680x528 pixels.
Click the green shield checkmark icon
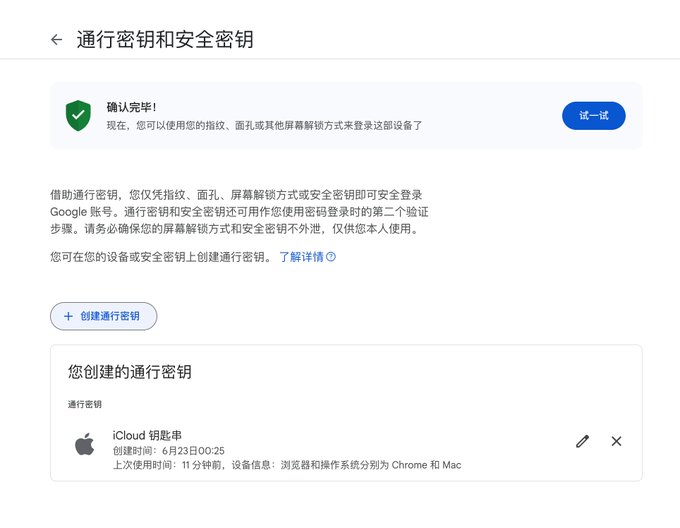(x=78, y=115)
